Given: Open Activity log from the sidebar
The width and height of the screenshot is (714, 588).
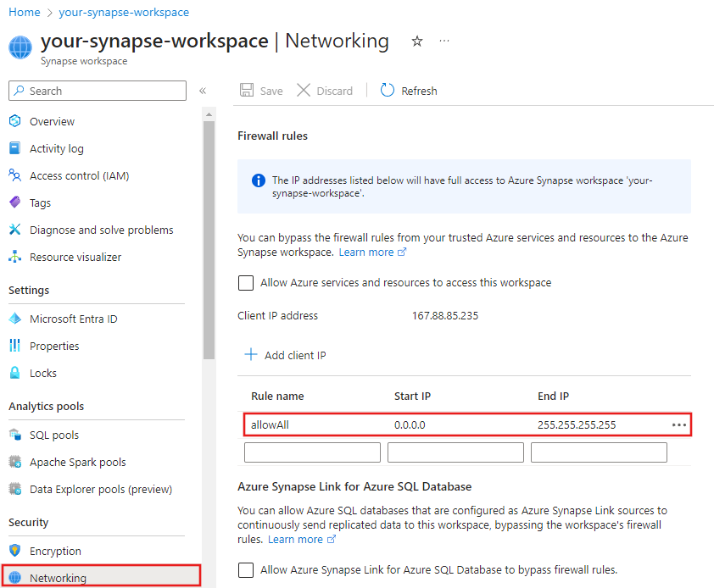Looking at the screenshot, I should click(x=15, y=148).
